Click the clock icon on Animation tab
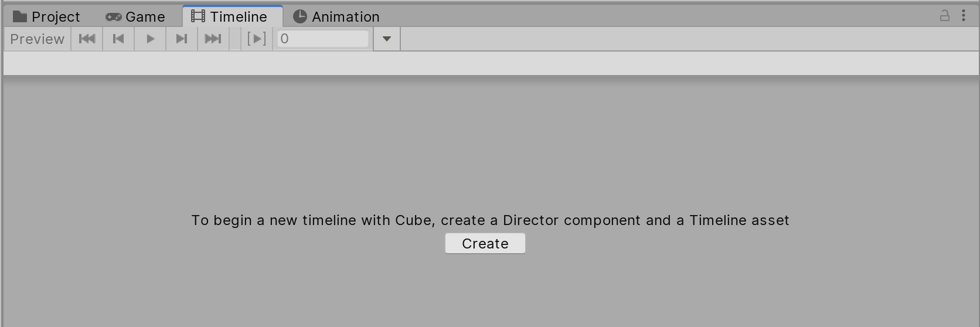Image resolution: width=980 pixels, height=327 pixels. [300, 16]
